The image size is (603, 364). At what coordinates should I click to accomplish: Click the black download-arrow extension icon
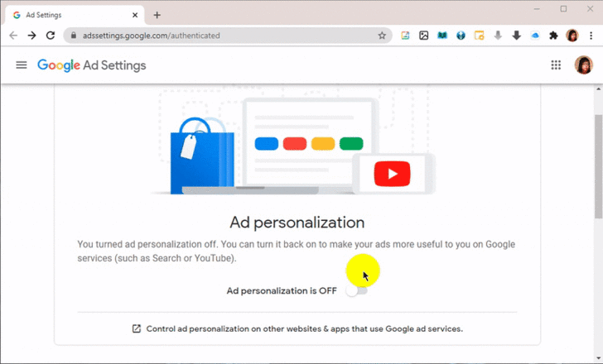[x=517, y=36]
